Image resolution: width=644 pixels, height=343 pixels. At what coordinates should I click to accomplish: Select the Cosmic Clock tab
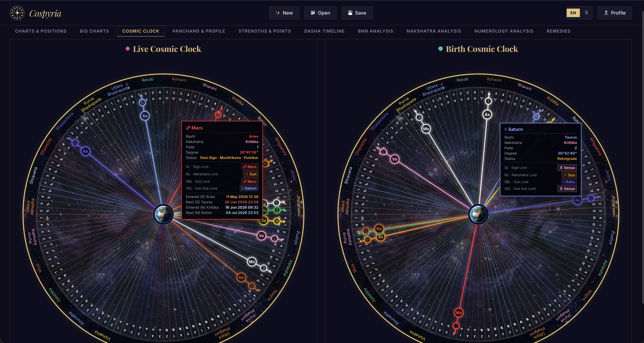pyautogui.click(x=141, y=31)
